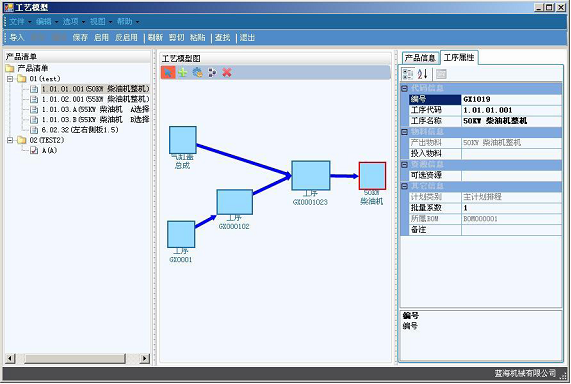Screen dimensions: 571x384
Task: Select the pointer tool in diagram toolbar
Action: [x=168, y=73]
